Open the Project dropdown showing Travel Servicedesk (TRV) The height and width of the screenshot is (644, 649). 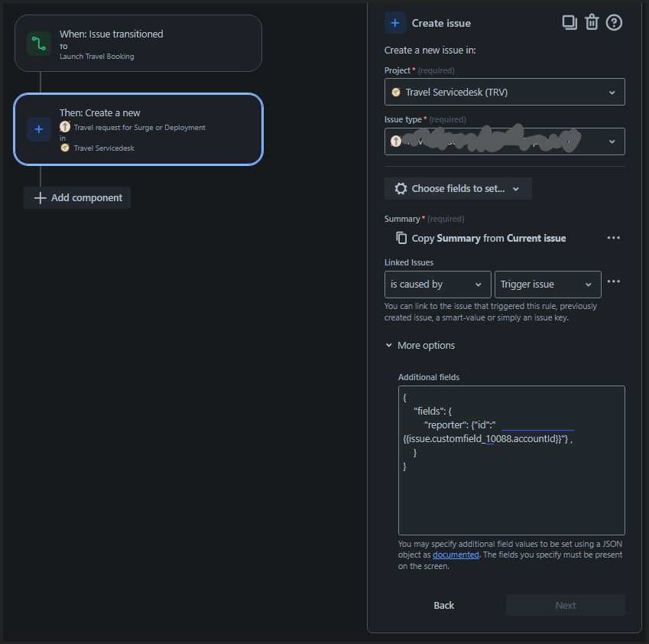pyautogui.click(x=505, y=92)
